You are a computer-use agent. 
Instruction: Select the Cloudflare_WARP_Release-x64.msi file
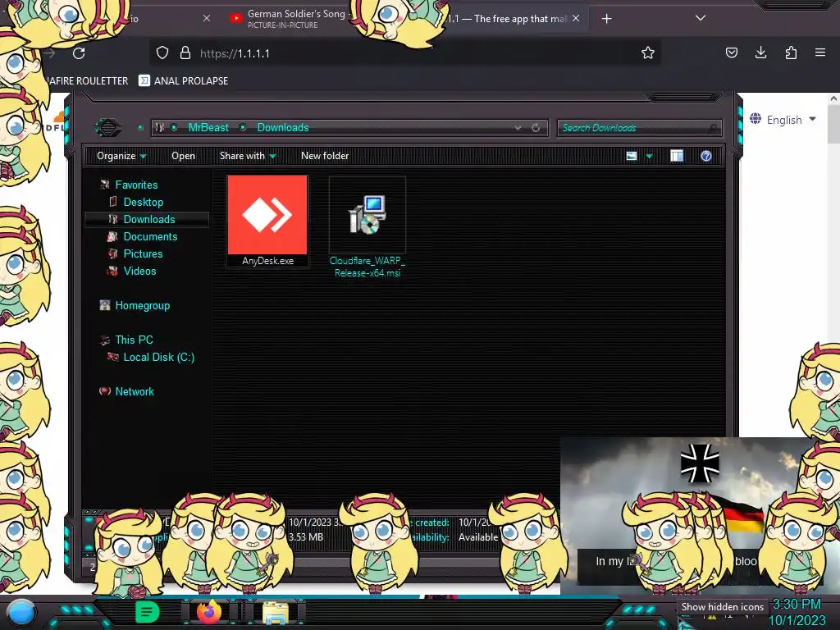coord(367,226)
